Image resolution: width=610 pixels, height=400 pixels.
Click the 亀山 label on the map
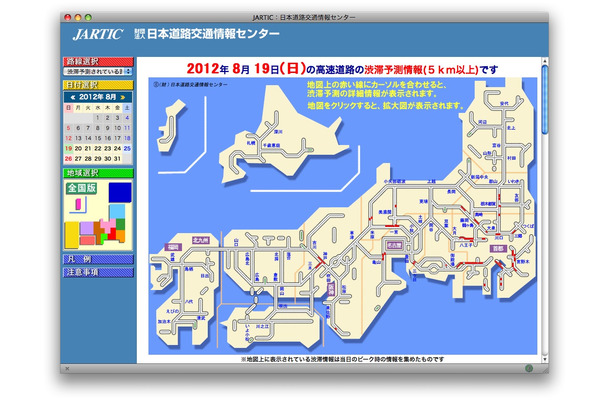(x=376, y=262)
